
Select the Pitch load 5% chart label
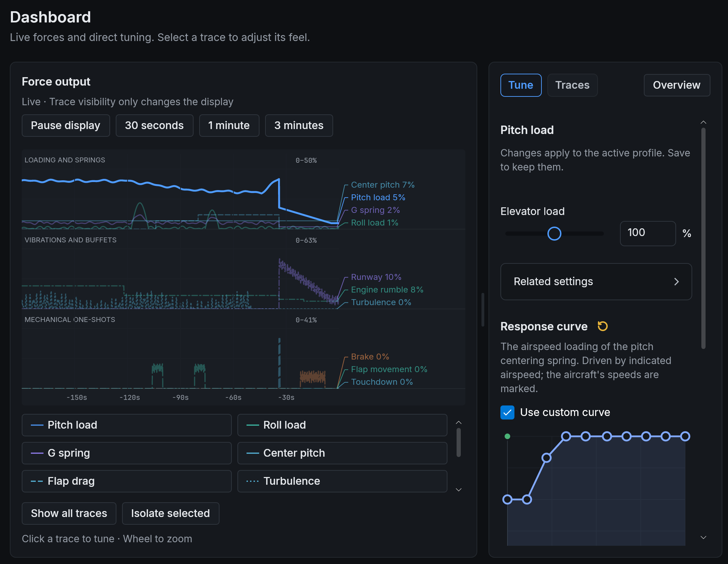pos(378,197)
